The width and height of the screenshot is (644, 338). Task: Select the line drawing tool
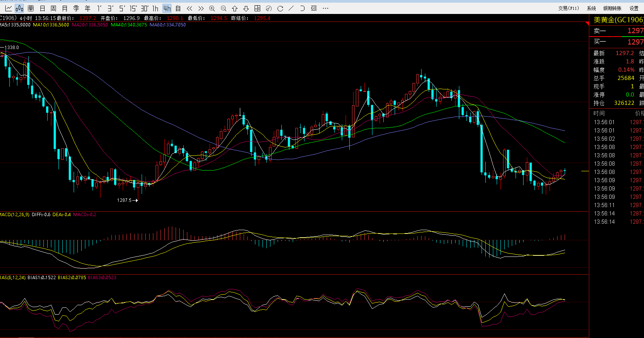(291, 8)
